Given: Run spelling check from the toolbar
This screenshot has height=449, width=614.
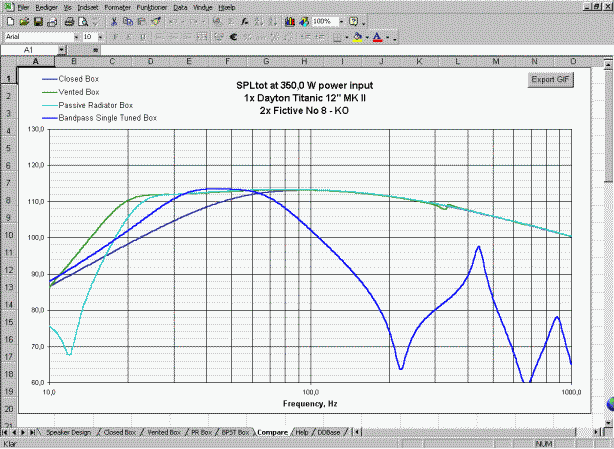Looking at the screenshot, I should pyautogui.click(x=96, y=22).
